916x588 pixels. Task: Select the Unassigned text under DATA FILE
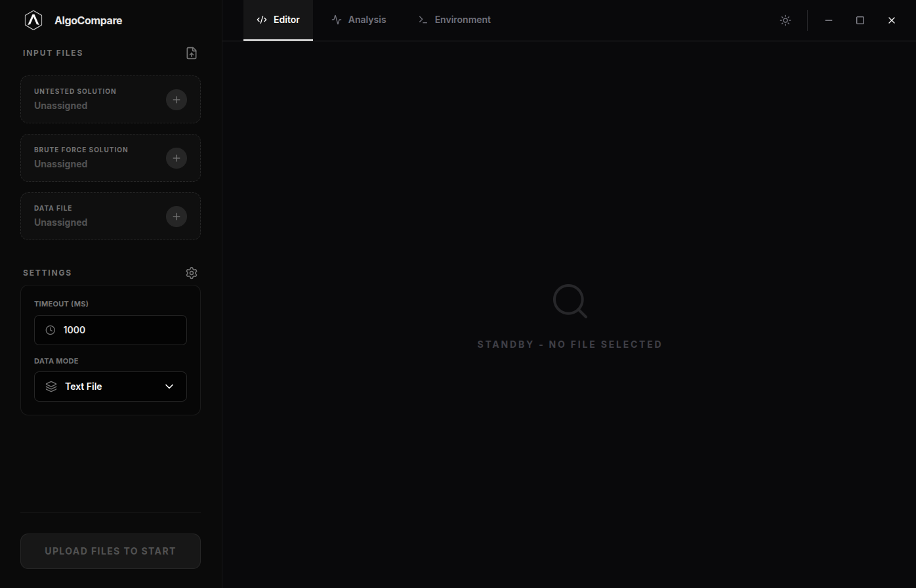click(60, 222)
